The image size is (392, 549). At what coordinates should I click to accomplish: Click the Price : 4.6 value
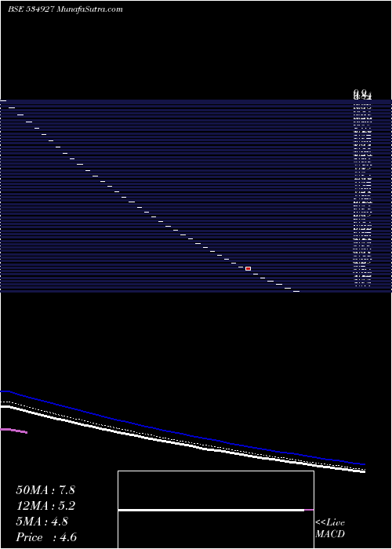coord(46,537)
